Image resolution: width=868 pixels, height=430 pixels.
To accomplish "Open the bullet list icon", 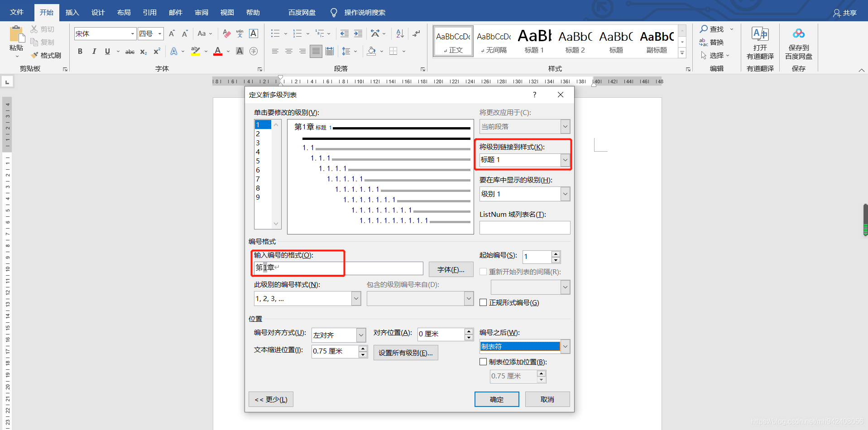I will [275, 33].
